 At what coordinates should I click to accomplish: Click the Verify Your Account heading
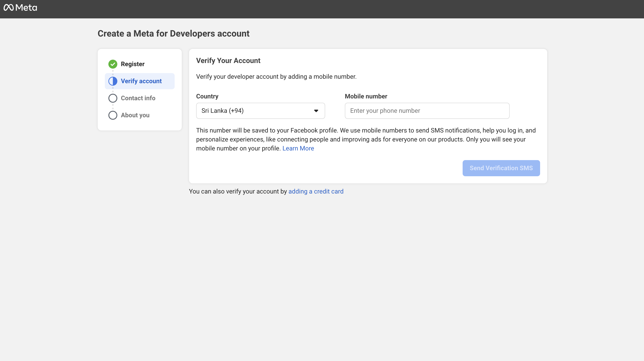tap(228, 61)
